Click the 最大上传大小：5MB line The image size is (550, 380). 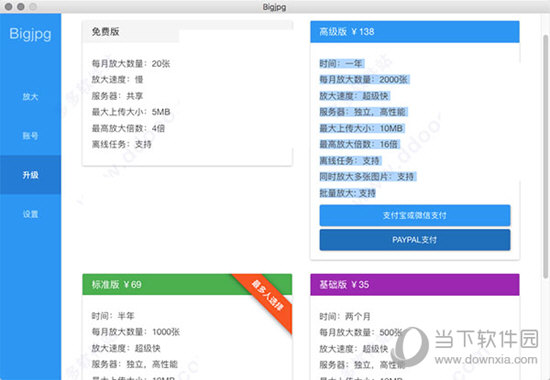coord(131,112)
